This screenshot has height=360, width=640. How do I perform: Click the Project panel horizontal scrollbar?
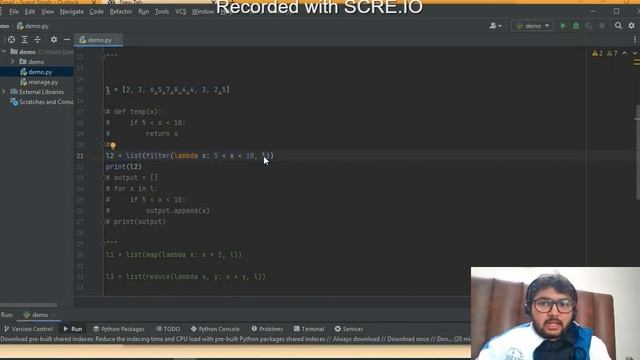click(x=29, y=304)
